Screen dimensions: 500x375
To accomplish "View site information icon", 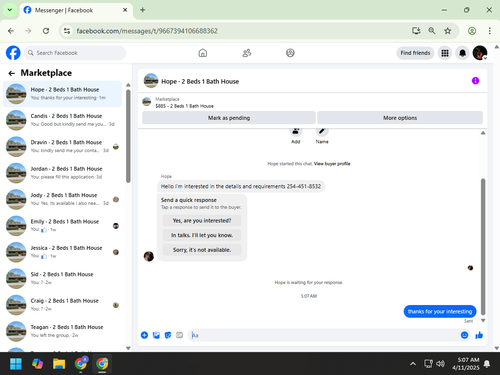I will (67, 31).
